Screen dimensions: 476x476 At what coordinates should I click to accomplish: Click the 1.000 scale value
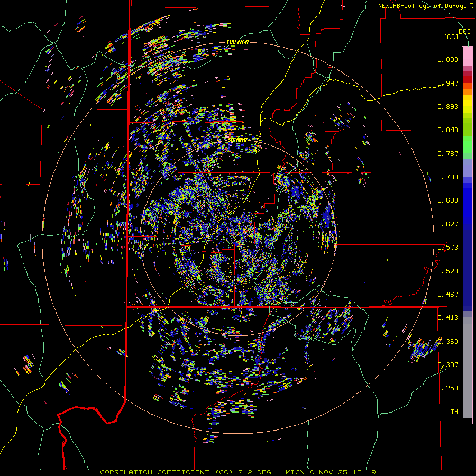(x=448, y=59)
